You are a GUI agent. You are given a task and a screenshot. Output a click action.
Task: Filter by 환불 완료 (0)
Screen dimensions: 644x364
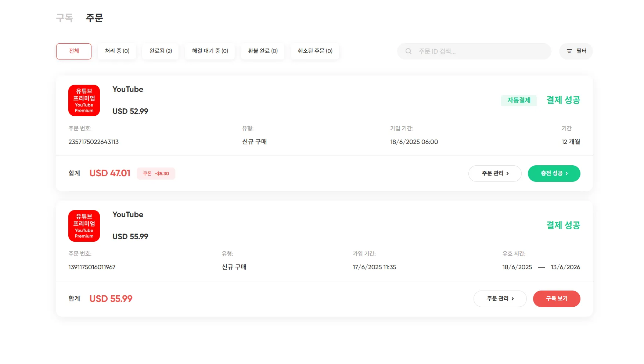click(263, 51)
